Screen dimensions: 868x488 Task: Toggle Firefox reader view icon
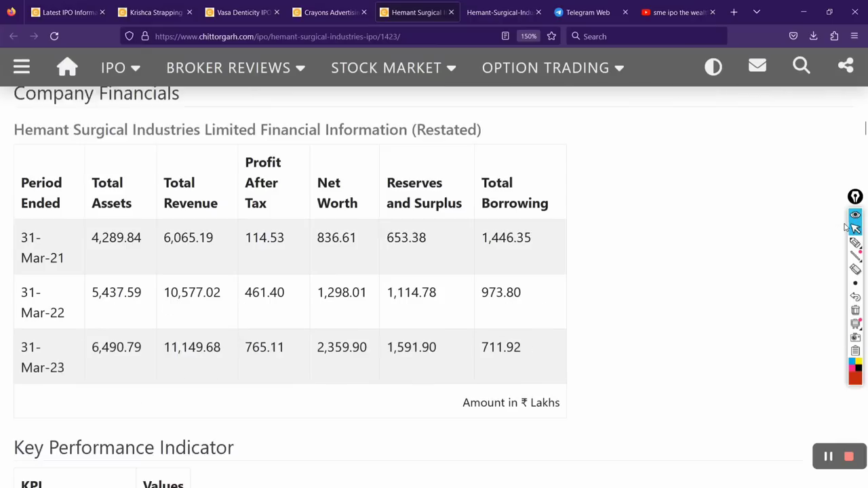click(505, 36)
